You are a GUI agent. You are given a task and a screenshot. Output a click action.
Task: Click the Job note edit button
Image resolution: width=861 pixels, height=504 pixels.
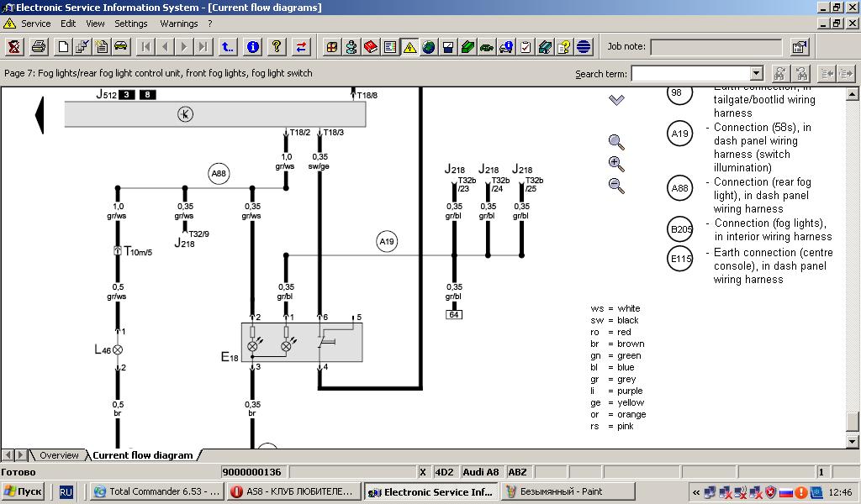pyautogui.click(x=799, y=47)
